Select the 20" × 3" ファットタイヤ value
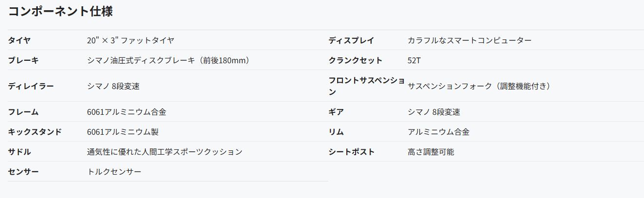The height and width of the screenshot is (198, 644). point(130,40)
